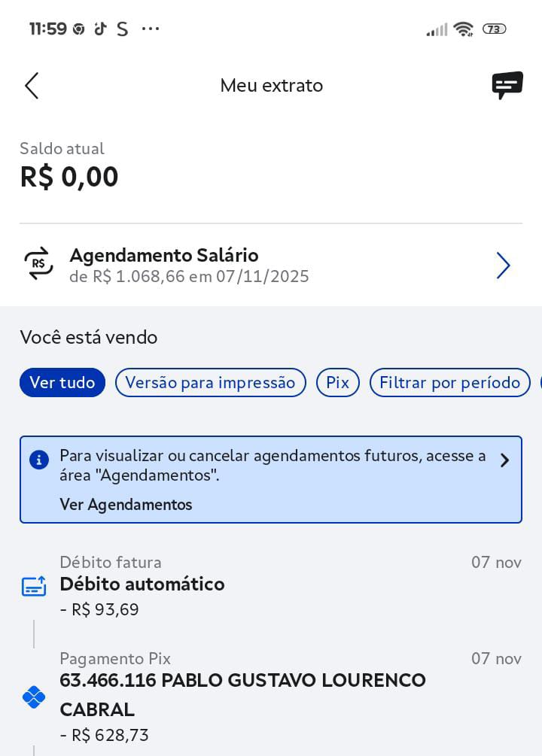Screen dimensions: 542x756
Task: Tap the Wi-Fi status icon
Action: click(x=464, y=29)
